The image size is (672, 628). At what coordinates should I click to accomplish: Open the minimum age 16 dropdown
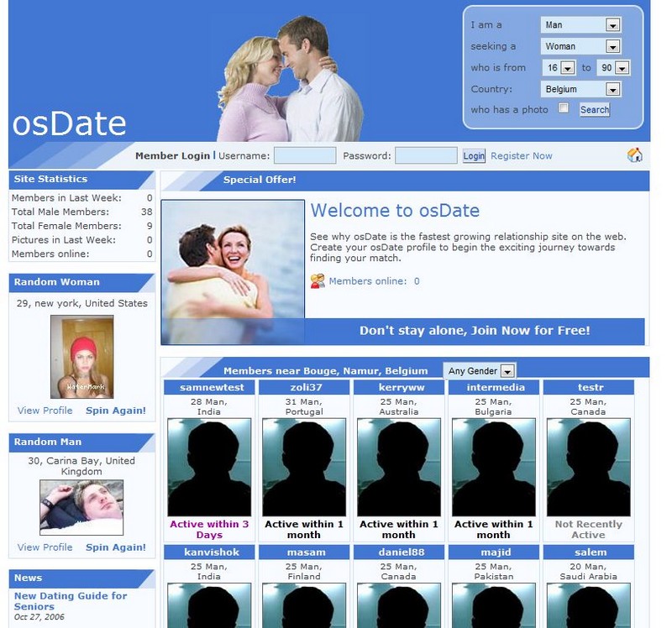559,68
